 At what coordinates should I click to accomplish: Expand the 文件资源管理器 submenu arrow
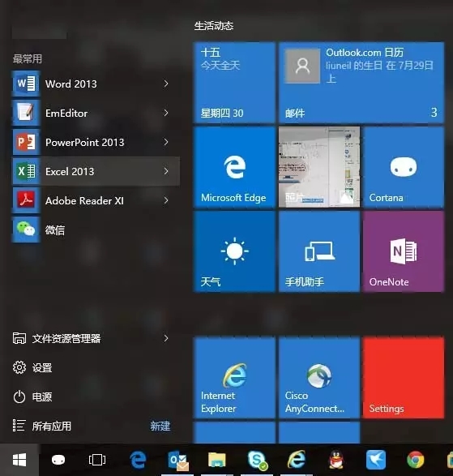click(x=166, y=338)
